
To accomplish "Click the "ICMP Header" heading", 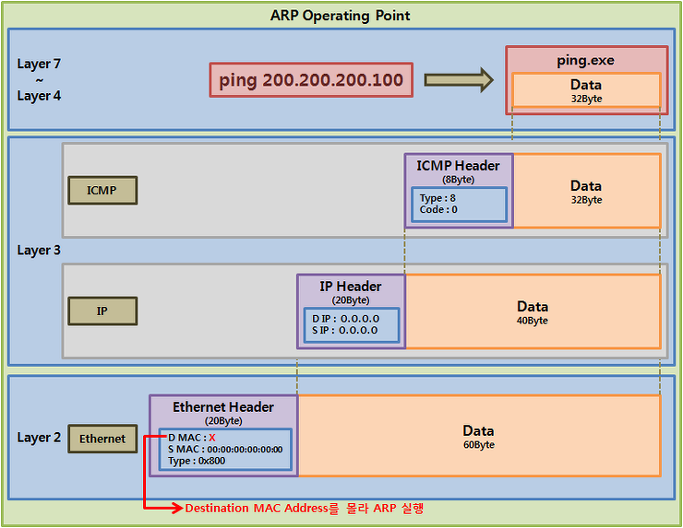I will [458, 166].
